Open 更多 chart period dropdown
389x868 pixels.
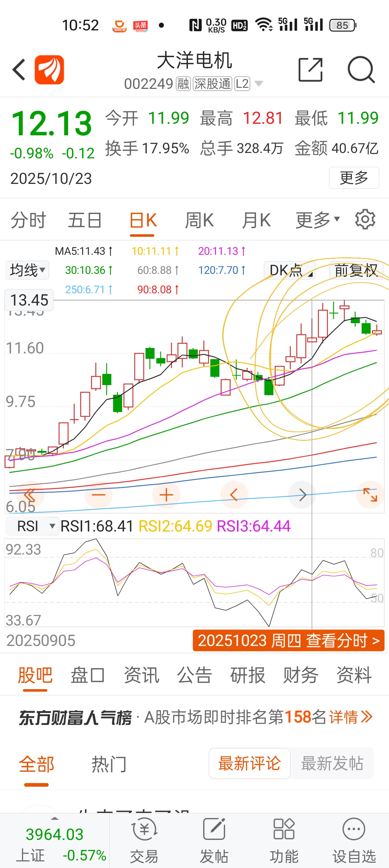(317, 220)
